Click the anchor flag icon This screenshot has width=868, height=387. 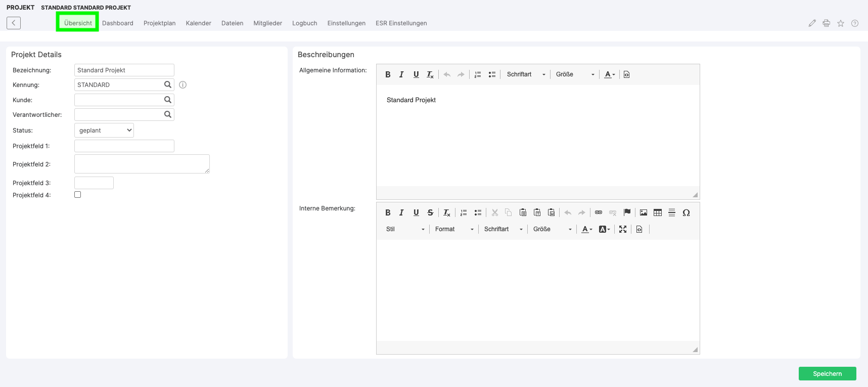627,212
